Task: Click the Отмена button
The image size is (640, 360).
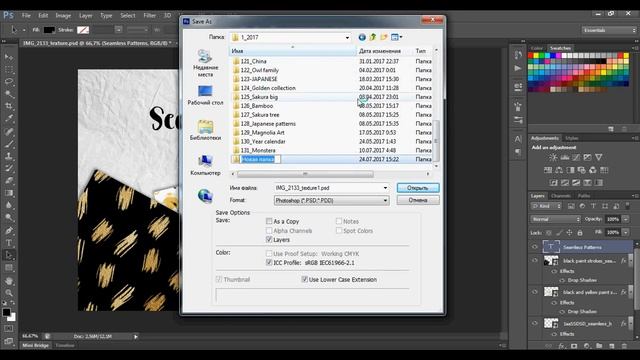Action: pyautogui.click(x=418, y=200)
